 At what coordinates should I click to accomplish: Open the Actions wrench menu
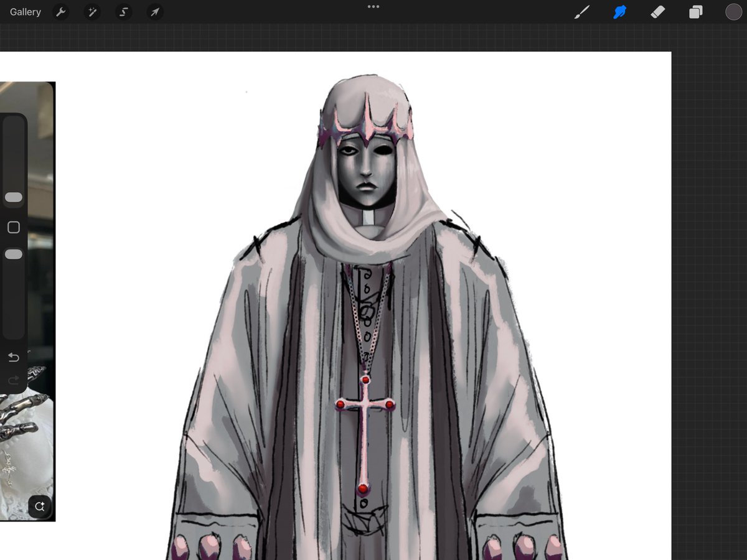pyautogui.click(x=60, y=12)
